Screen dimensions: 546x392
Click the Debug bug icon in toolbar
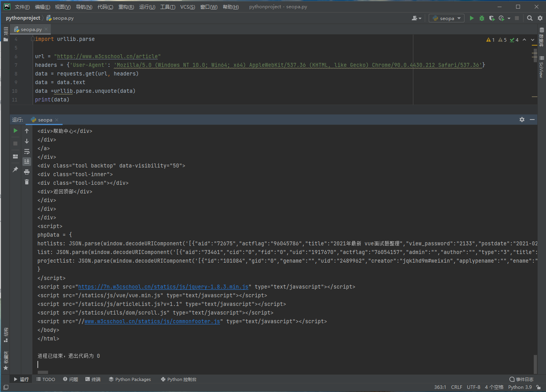(481, 18)
